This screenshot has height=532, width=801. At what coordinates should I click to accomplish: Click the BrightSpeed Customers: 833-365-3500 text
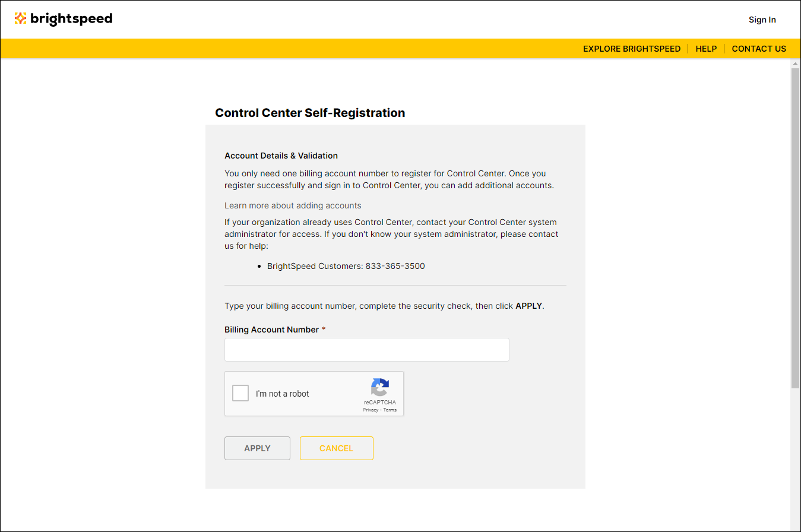click(346, 266)
